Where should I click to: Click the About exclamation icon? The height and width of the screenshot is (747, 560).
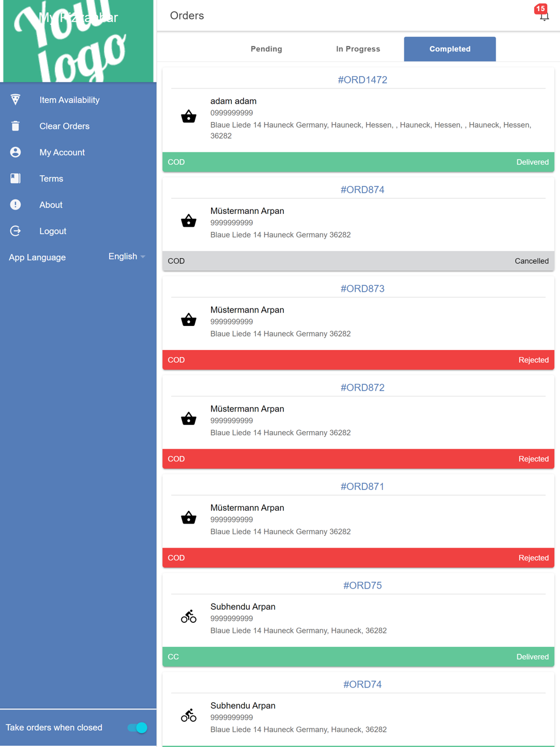(x=16, y=205)
